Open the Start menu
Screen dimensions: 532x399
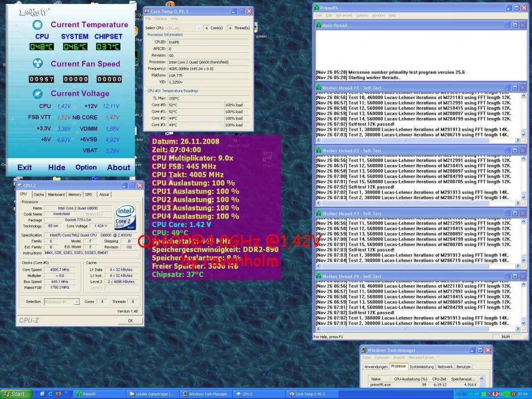pos(14,394)
